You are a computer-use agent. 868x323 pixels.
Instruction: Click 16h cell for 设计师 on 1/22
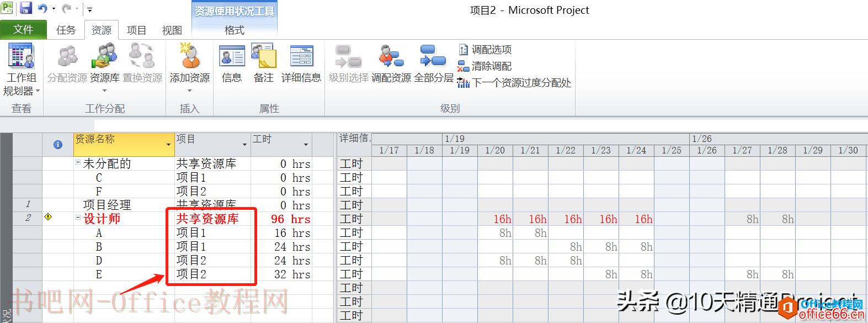pyautogui.click(x=566, y=219)
